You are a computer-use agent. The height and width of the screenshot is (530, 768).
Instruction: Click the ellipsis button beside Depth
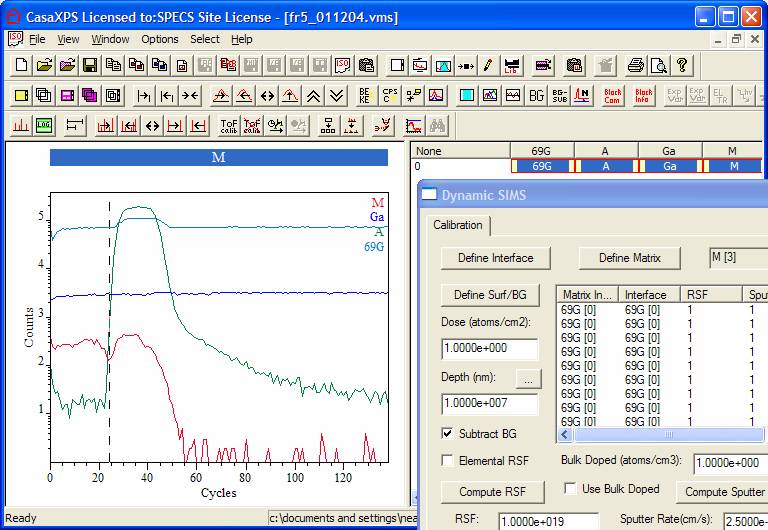point(527,378)
